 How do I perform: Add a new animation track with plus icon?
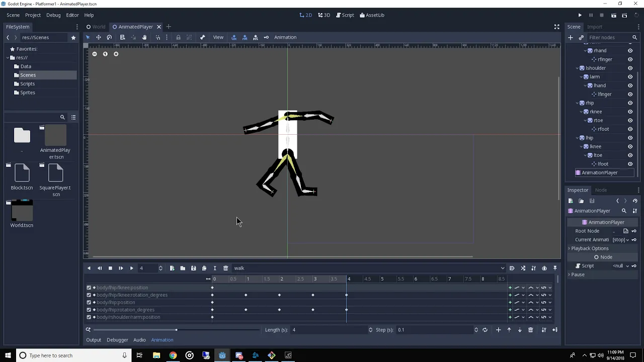tap(498, 330)
